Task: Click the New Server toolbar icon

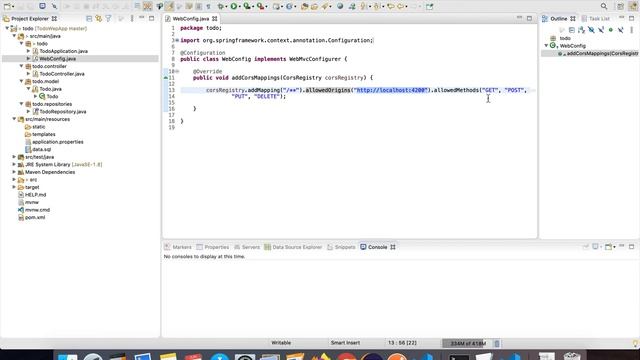Action: (277, 6)
